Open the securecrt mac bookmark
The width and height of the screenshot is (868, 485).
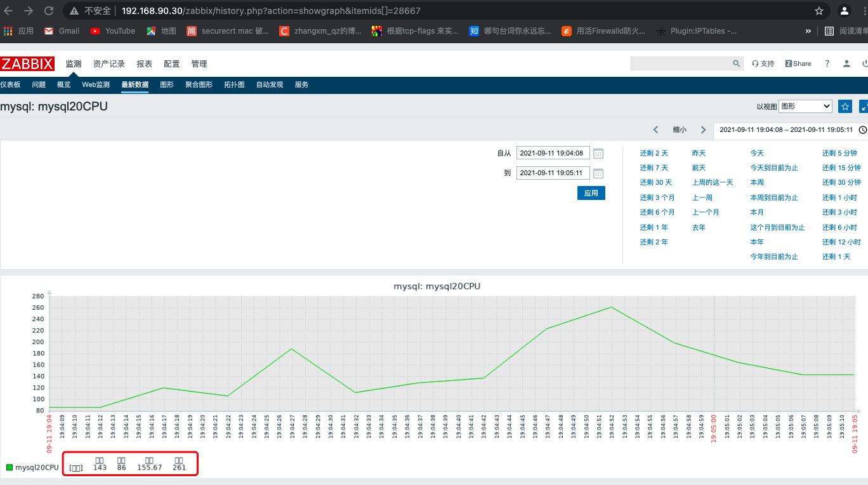pos(228,30)
